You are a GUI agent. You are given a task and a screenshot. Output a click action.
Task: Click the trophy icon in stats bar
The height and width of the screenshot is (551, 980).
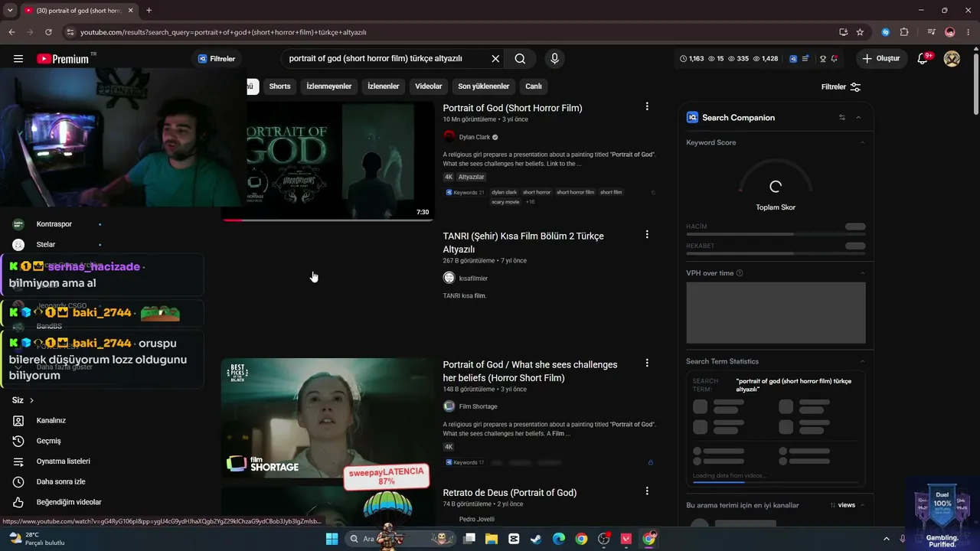click(822, 59)
